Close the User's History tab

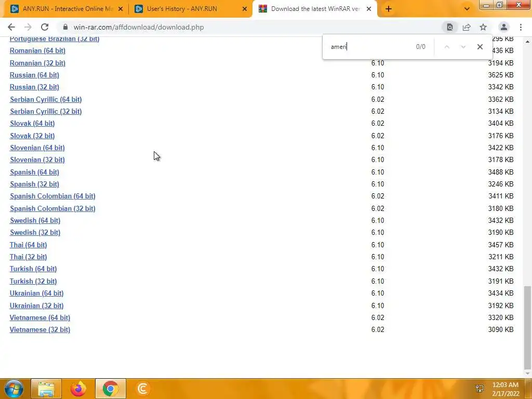(245, 9)
